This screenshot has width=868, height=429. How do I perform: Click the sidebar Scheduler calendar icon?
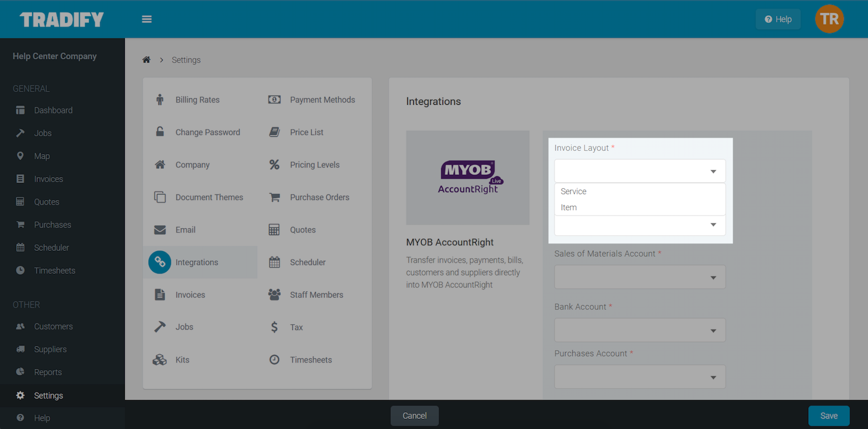[20, 248]
